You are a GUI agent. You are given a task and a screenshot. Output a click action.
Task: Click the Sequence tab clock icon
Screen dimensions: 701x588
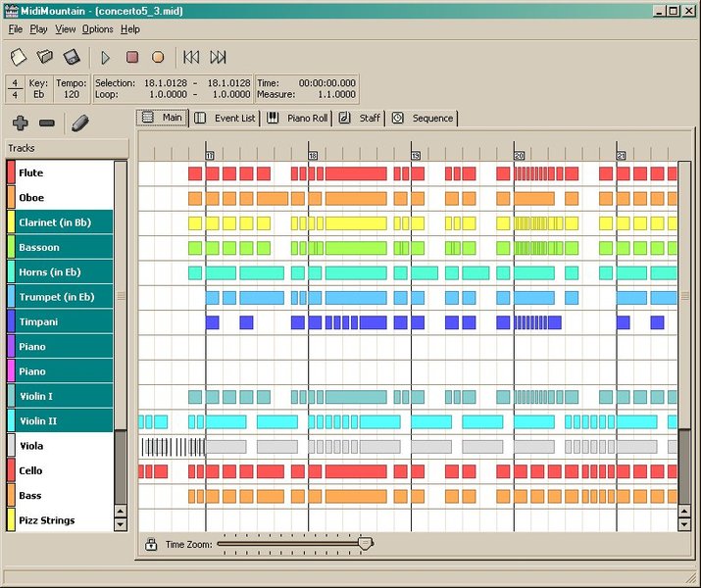tap(397, 118)
